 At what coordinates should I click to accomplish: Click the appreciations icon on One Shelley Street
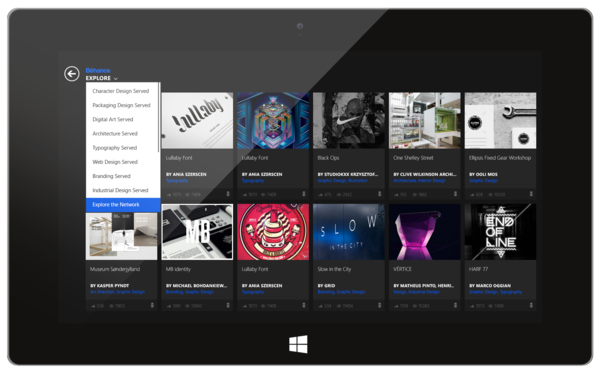click(396, 195)
